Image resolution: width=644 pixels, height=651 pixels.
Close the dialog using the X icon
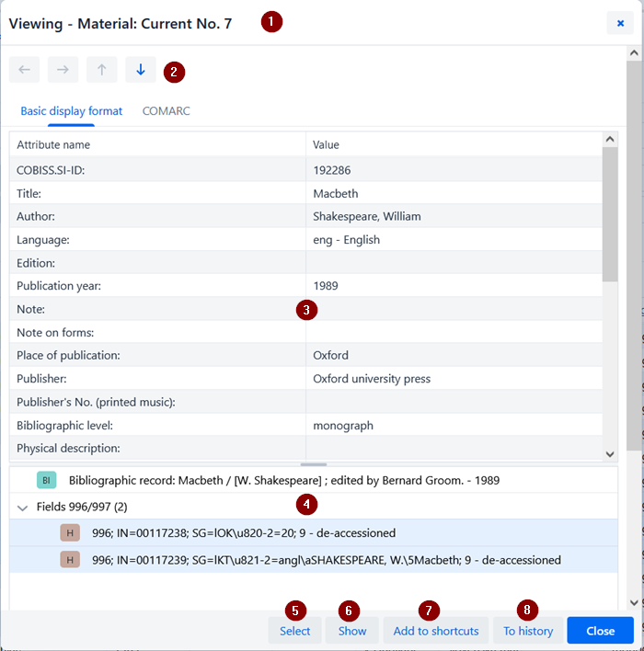621,23
